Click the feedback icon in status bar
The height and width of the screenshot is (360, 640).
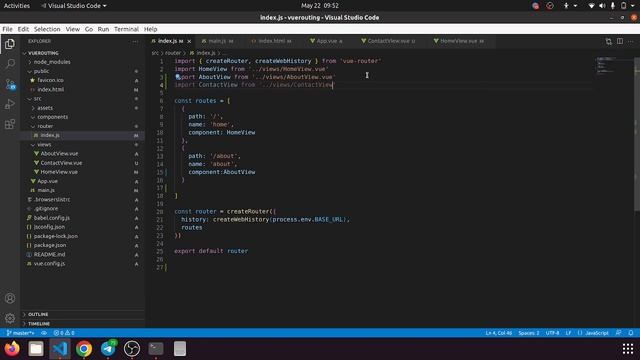pyautogui.click(x=619, y=333)
